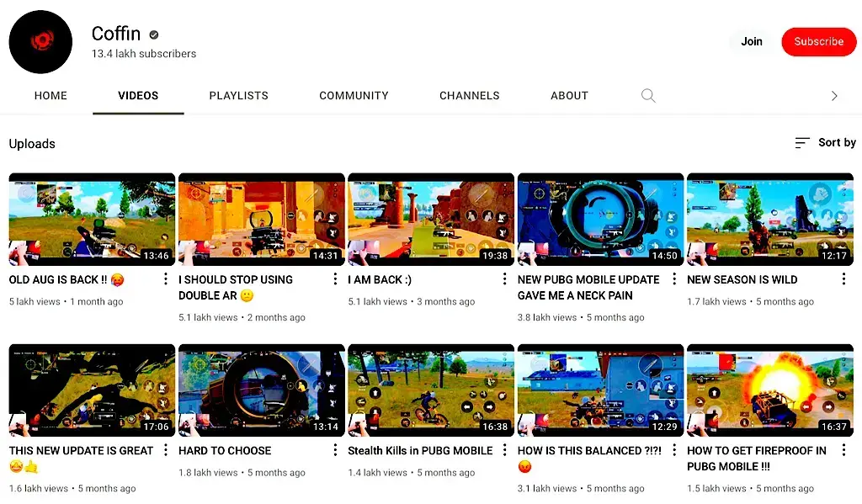Open options menu for I SHOULD STOP USING DOUBLE AR
This screenshot has height=504, width=862.
point(335,279)
